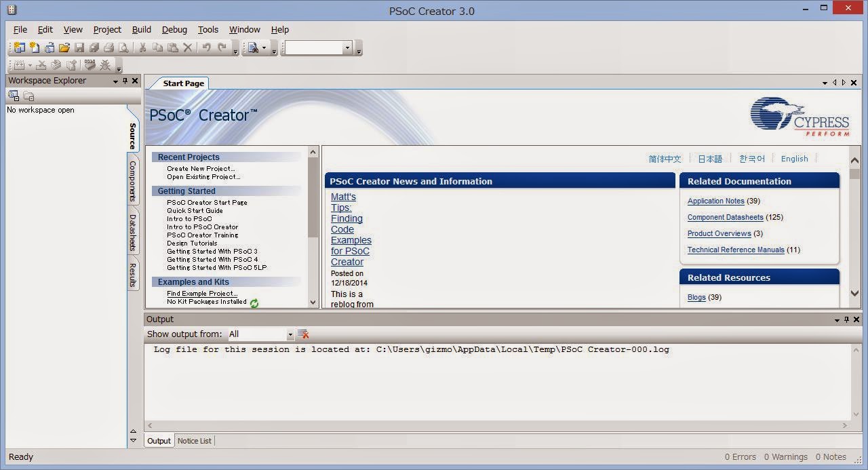868x470 pixels.
Task: Open the Tools menu
Action: coord(208,29)
